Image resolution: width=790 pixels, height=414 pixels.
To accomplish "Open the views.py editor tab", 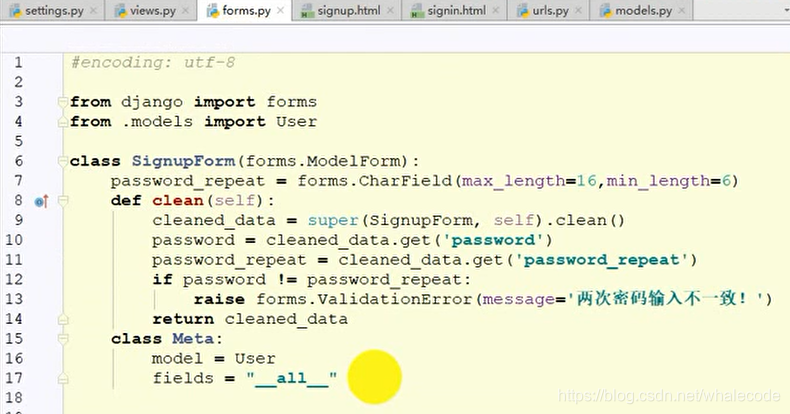I will (152, 10).
